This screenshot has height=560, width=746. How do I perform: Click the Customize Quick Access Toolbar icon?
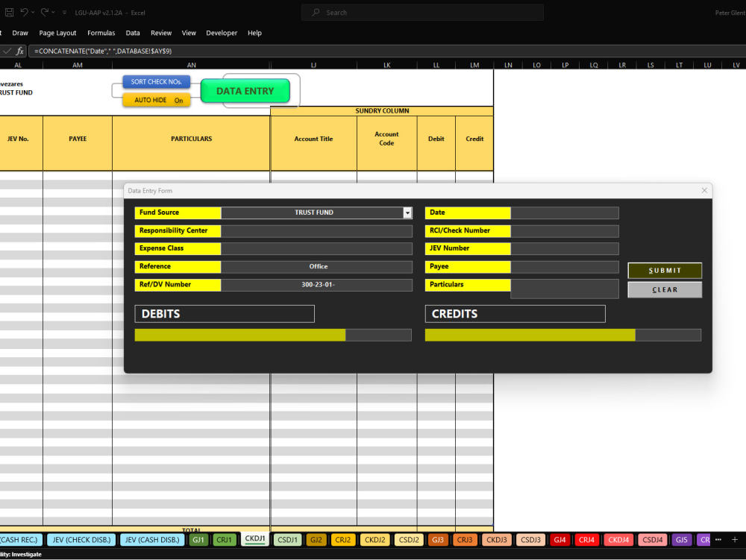click(64, 12)
